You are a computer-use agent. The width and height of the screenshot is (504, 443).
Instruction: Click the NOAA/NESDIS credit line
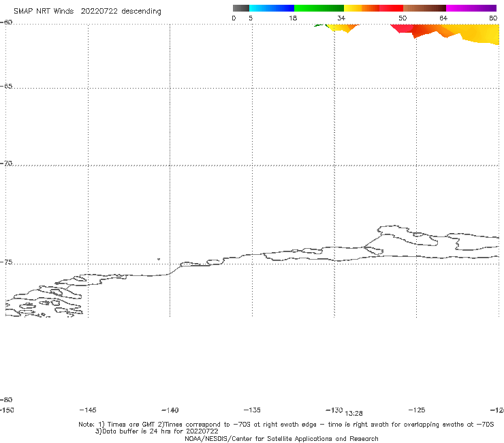281,438
